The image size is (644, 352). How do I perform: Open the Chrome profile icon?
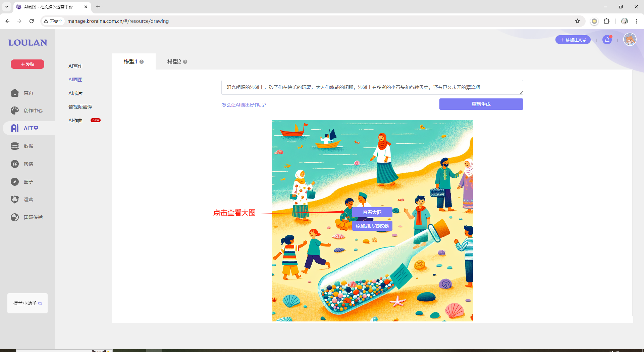point(625,21)
